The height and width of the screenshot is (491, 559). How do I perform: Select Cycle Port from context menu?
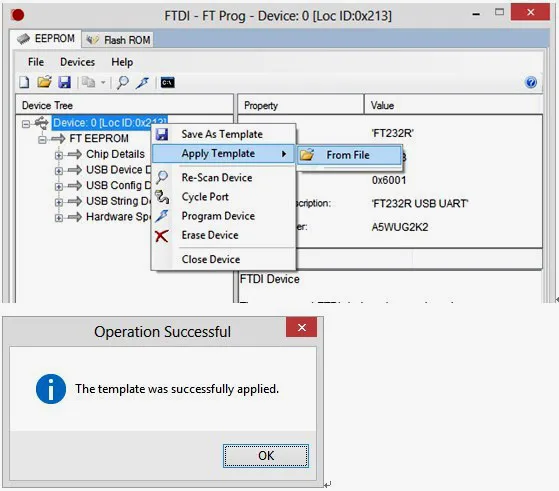[224, 197]
